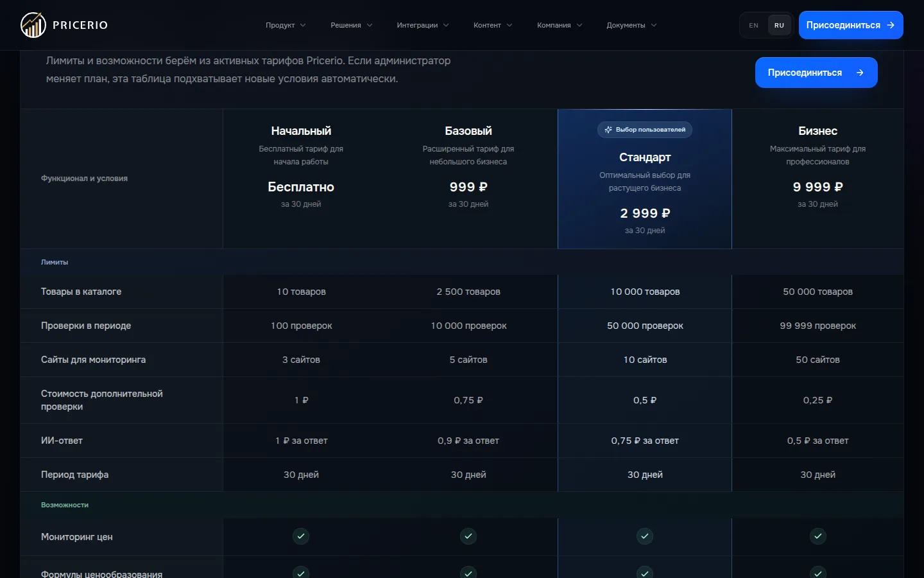Click the 2 999 ₽ price

coord(645,213)
